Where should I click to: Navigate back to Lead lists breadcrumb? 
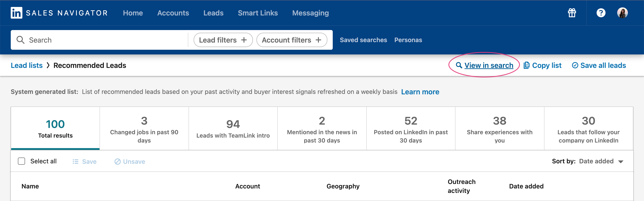coord(27,65)
